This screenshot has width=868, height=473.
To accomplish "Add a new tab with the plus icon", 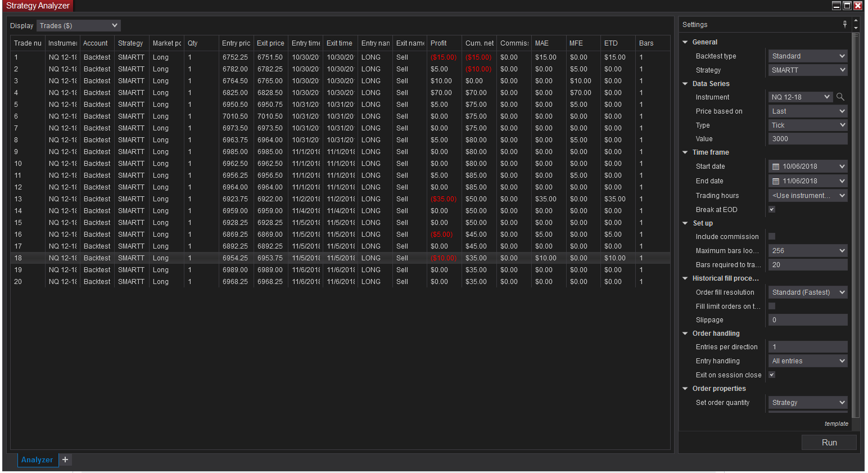I will [65, 460].
